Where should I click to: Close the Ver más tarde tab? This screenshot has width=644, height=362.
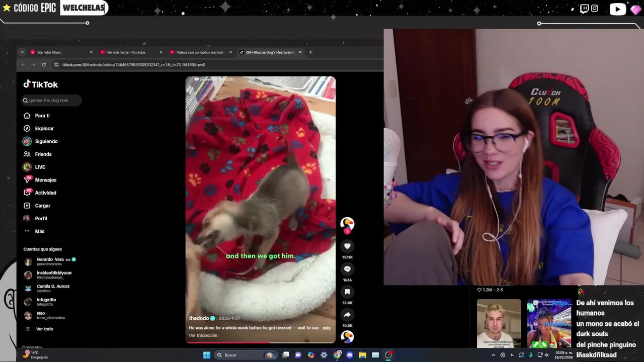point(161,52)
